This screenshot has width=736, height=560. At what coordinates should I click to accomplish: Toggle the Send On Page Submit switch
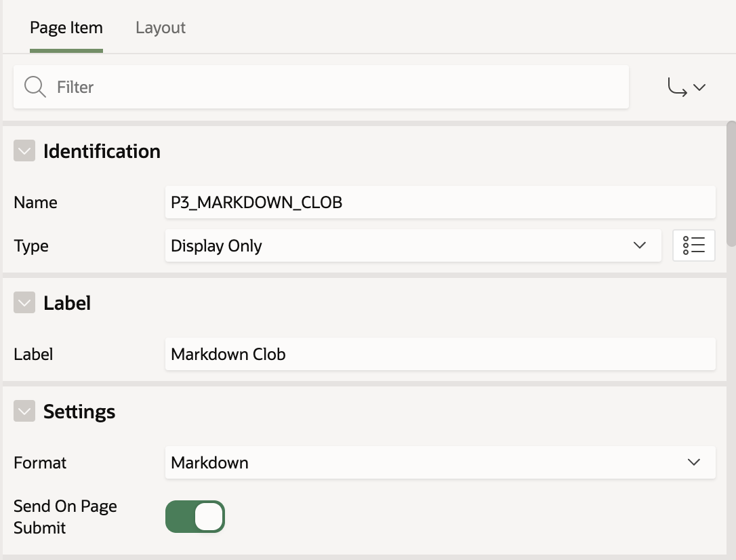coord(195,517)
